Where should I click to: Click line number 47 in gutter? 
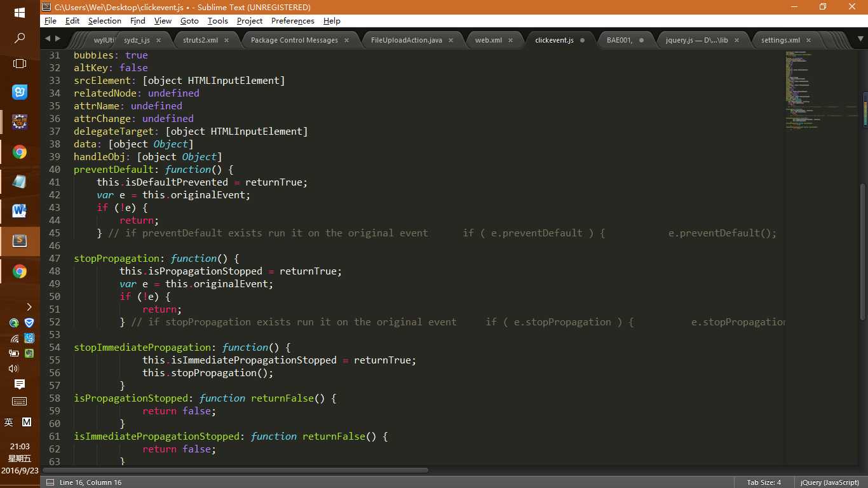(x=54, y=258)
